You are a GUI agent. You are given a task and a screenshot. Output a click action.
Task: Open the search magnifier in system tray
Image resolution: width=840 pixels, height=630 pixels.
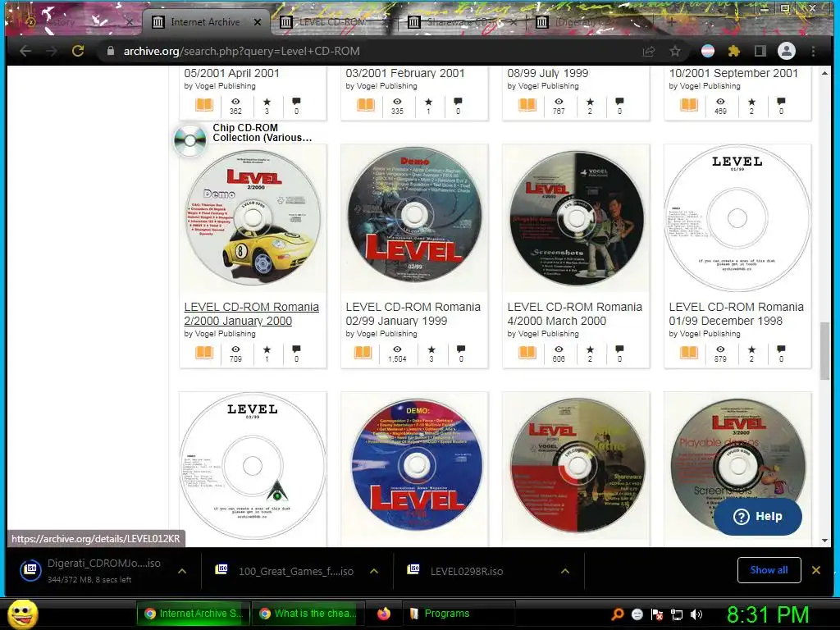tap(618, 614)
